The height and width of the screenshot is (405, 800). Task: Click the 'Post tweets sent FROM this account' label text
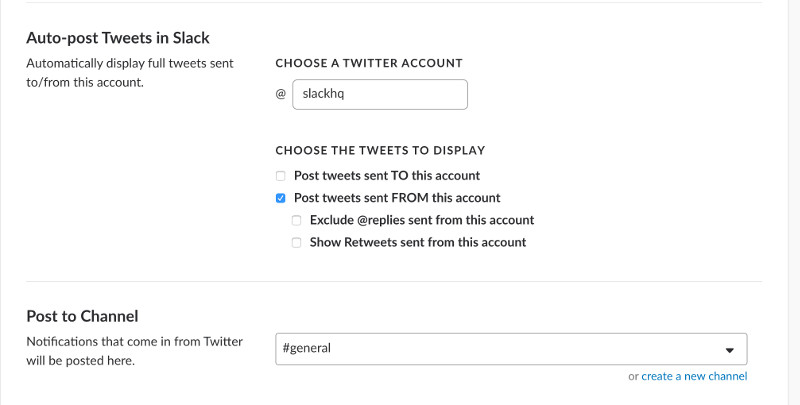(397, 198)
